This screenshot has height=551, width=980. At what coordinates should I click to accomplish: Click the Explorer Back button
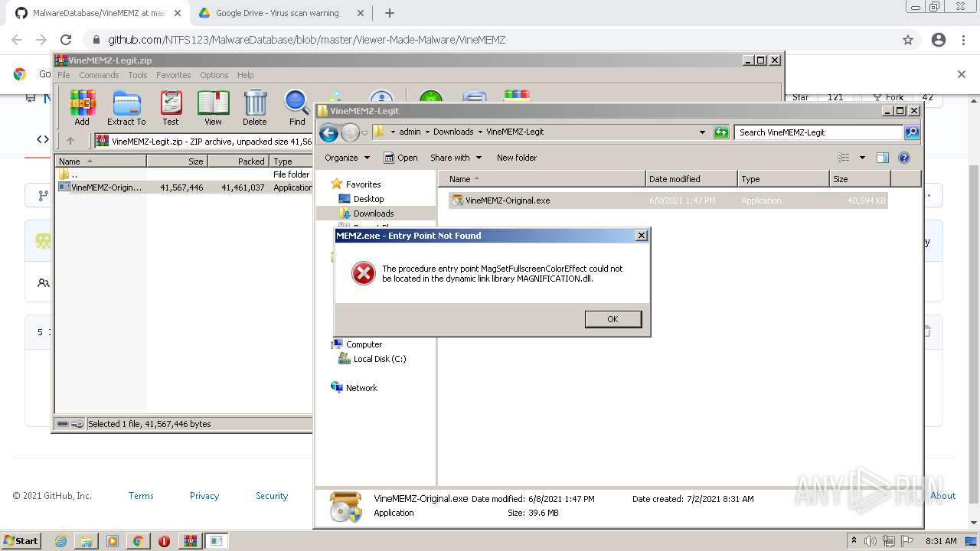pyautogui.click(x=328, y=132)
